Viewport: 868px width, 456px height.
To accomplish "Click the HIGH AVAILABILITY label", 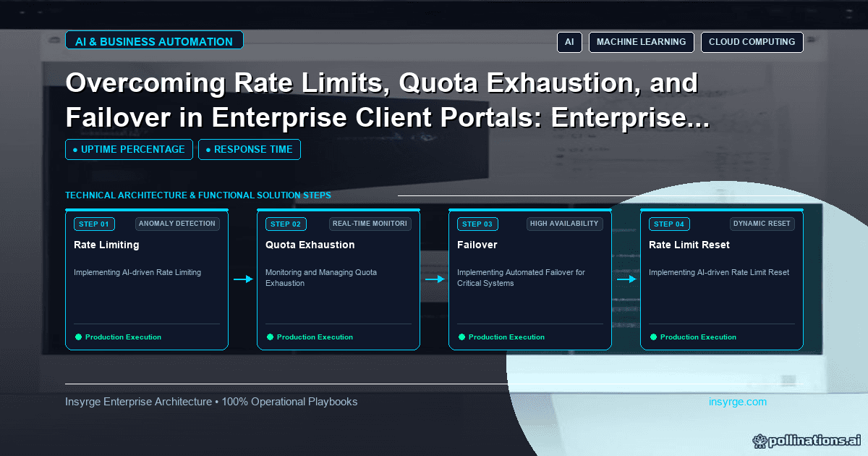I will [564, 224].
